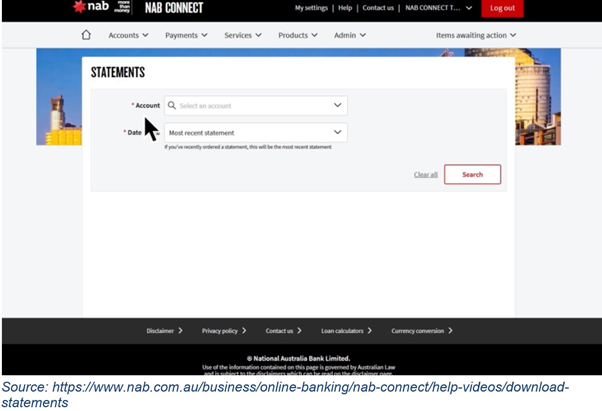
Task: Click the NAB CONNECT title text
Action: point(174,8)
